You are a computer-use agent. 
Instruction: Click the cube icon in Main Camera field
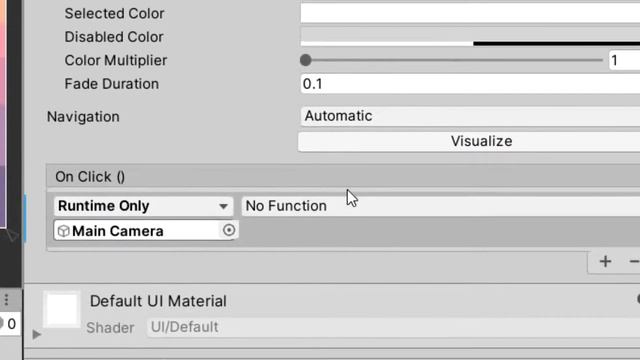point(63,231)
